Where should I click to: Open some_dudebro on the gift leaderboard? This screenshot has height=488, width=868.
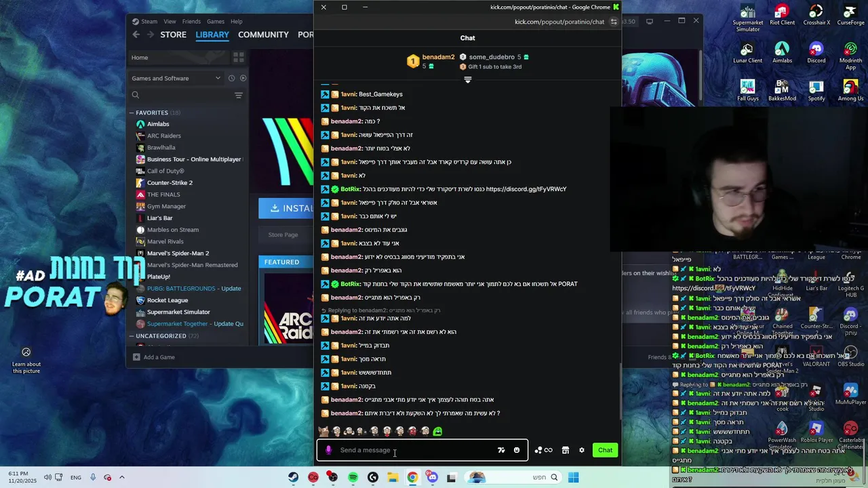(494, 57)
